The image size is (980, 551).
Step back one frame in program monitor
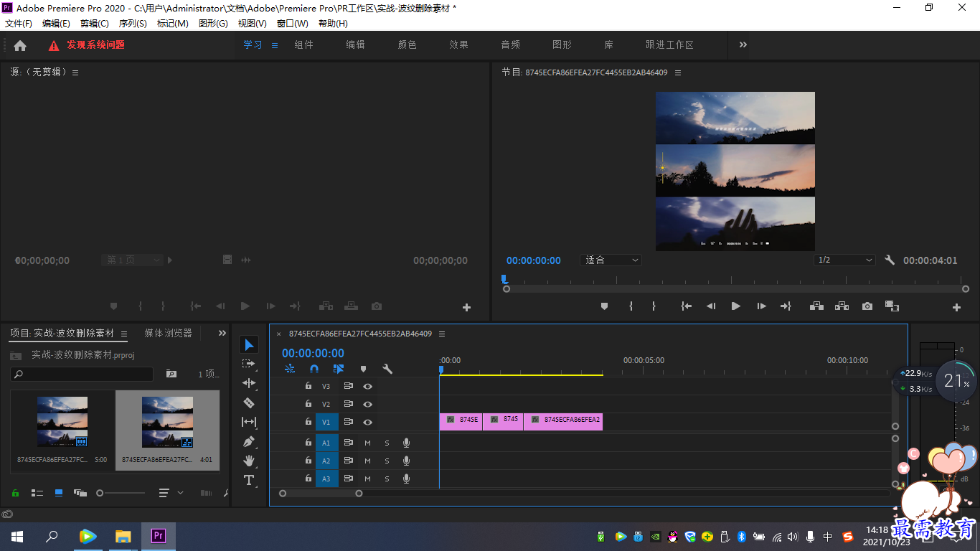point(710,306)
